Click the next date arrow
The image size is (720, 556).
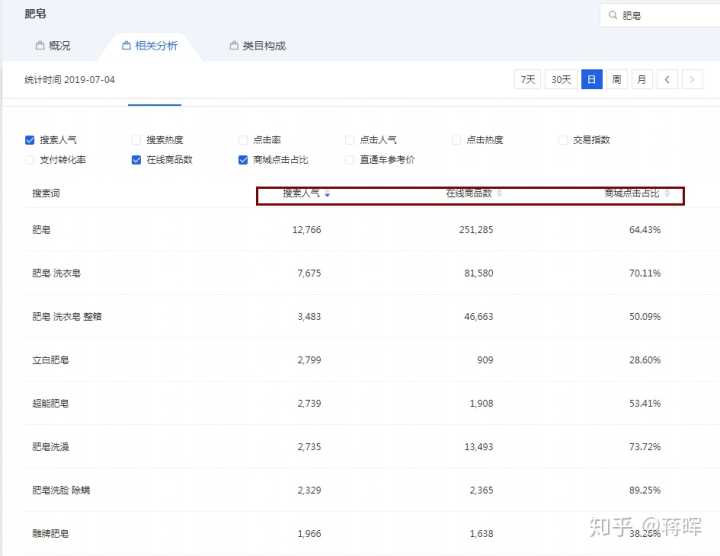point(692,79)
